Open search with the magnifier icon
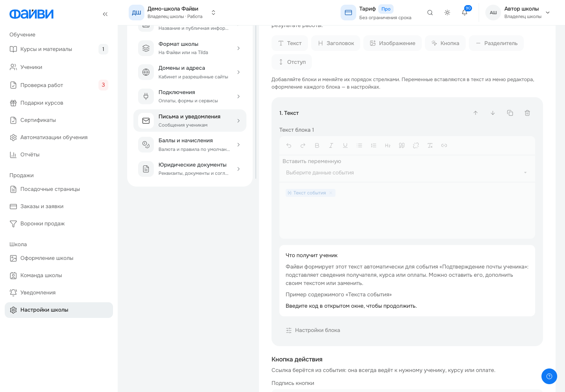This screenshot has width=565, height=392. pos(430,13)
